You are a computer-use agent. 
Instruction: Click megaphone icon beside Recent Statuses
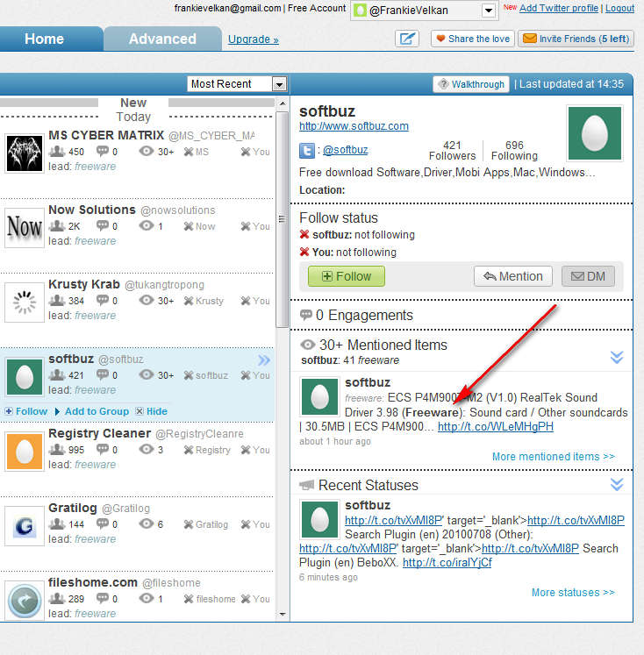[x=307, y=485]
